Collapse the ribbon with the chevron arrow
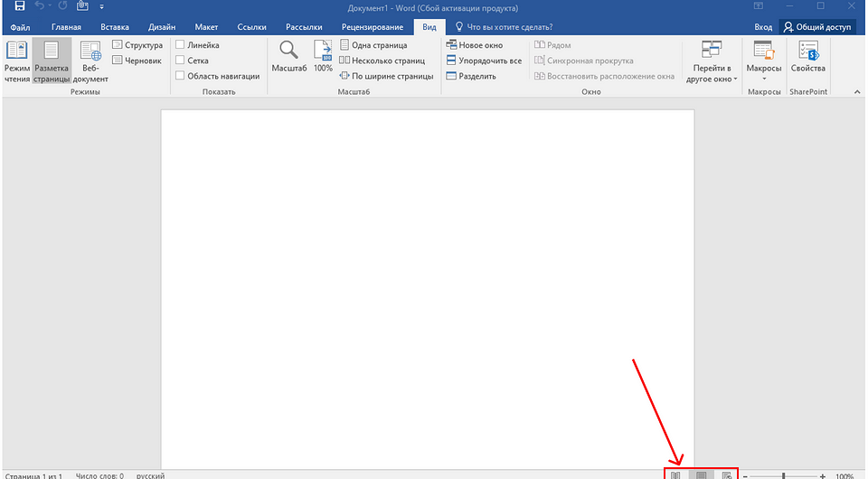868x479 pixels. 855,91
